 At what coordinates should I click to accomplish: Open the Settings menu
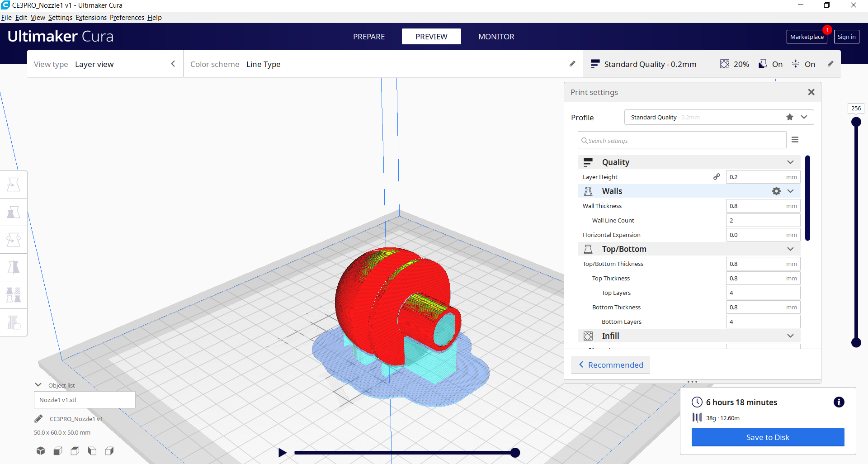(x=60, y=18)
